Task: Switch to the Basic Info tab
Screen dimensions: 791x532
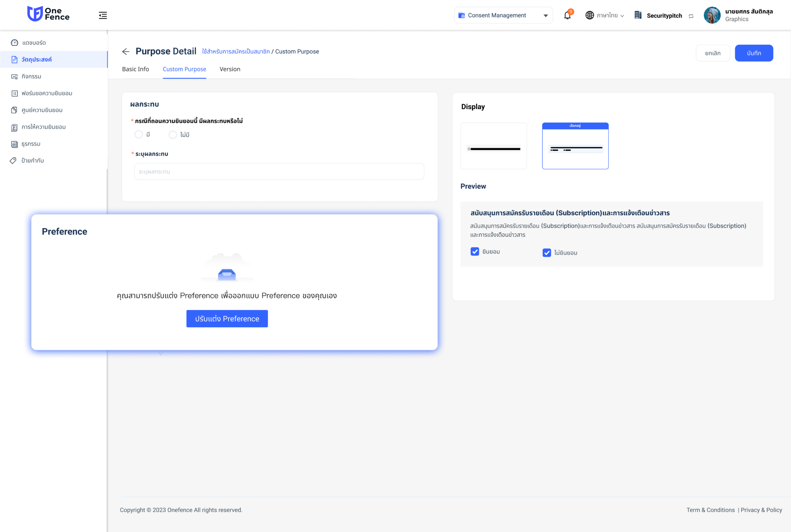Action: coord(135,69)
